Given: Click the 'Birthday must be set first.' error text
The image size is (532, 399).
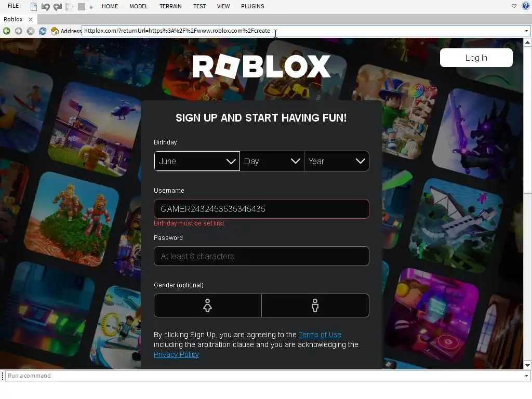Looking at the screenshot, I should 190,223.
